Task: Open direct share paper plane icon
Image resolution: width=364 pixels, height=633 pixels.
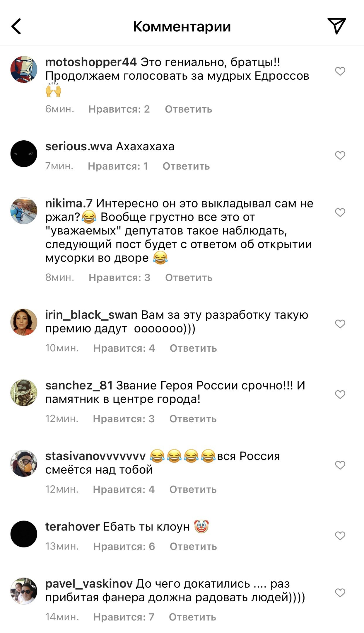Action: pyautogui.click(x=337, y=26)
